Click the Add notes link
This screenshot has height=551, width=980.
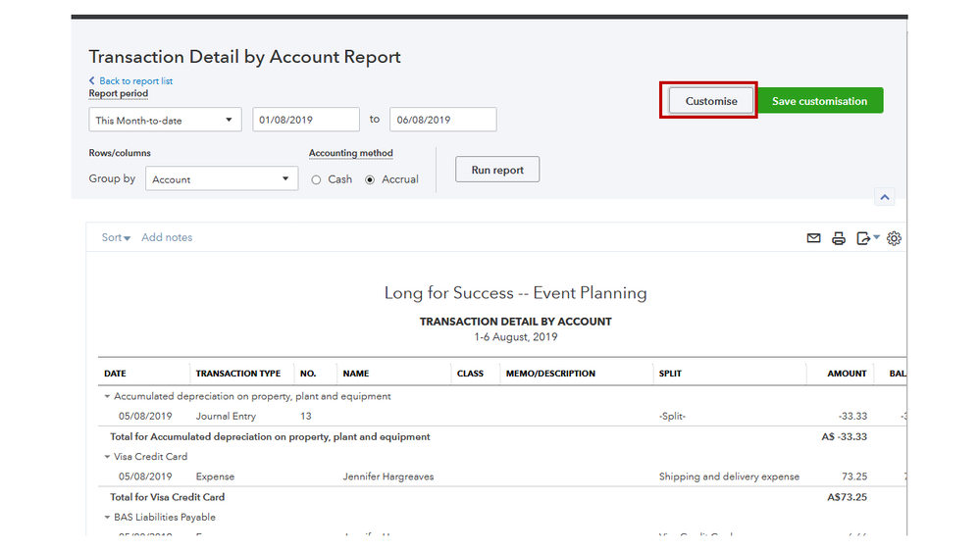pyautogui.click(x=167, y=238)
